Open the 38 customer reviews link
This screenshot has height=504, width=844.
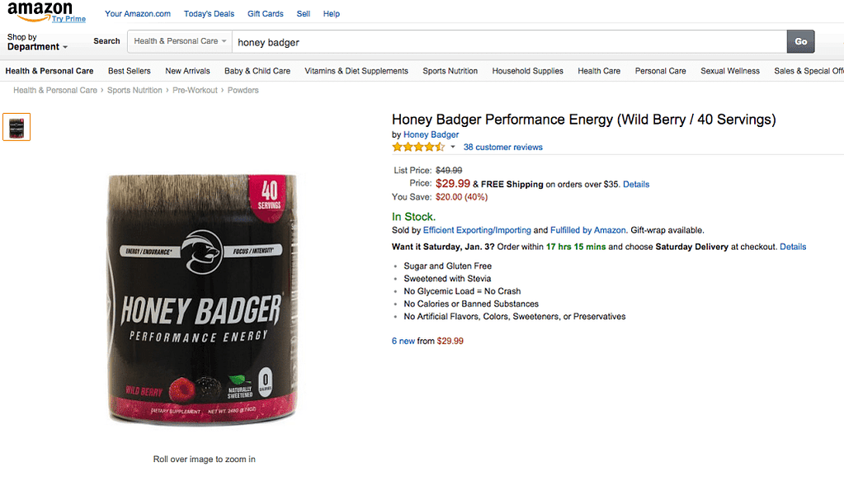point(502,147)
